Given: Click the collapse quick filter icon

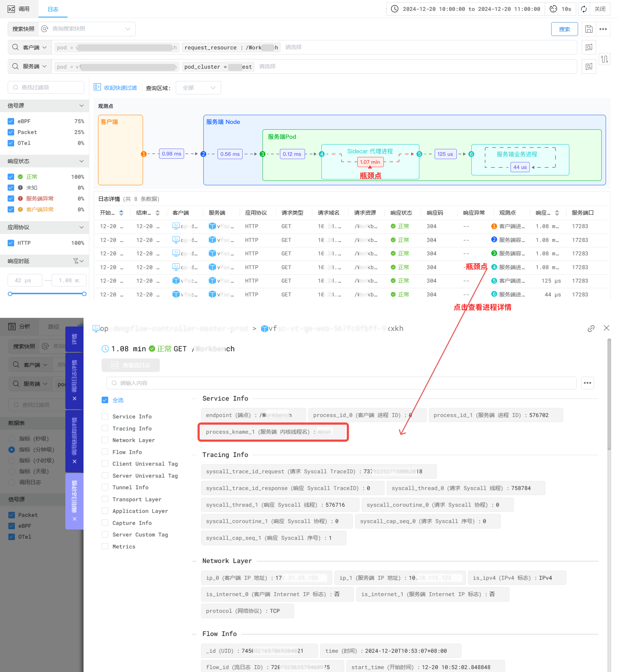Looking at the screenshot, I should point(97,87).
